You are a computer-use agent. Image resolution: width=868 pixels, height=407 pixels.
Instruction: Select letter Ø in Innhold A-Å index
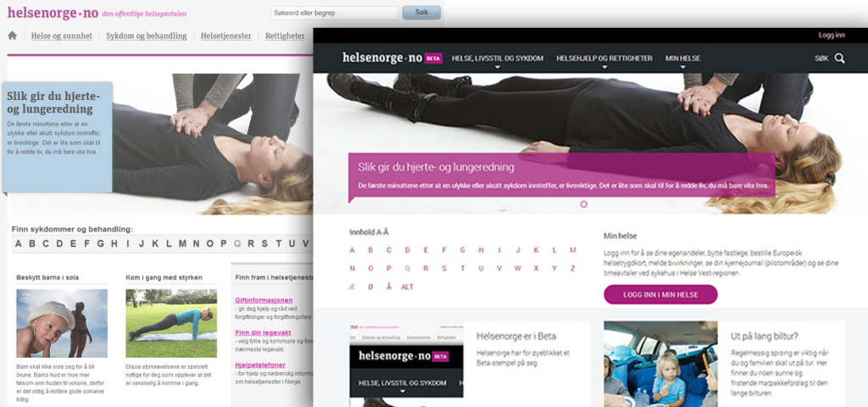371,287
